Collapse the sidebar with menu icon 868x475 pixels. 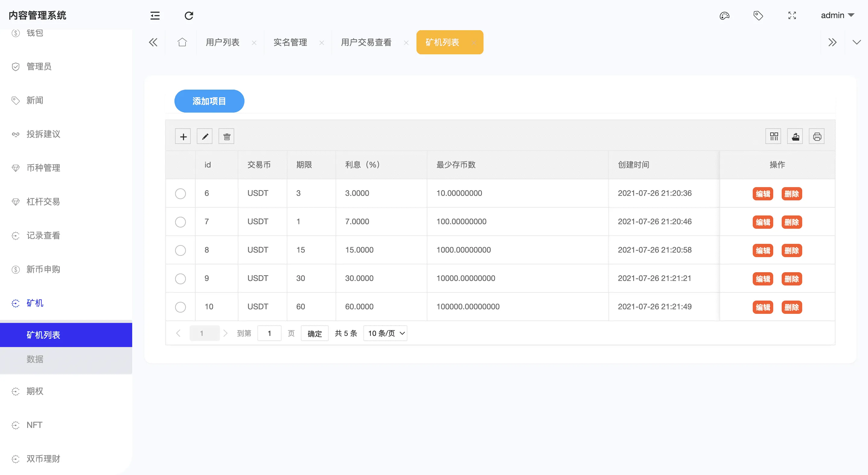pos(155,15)
